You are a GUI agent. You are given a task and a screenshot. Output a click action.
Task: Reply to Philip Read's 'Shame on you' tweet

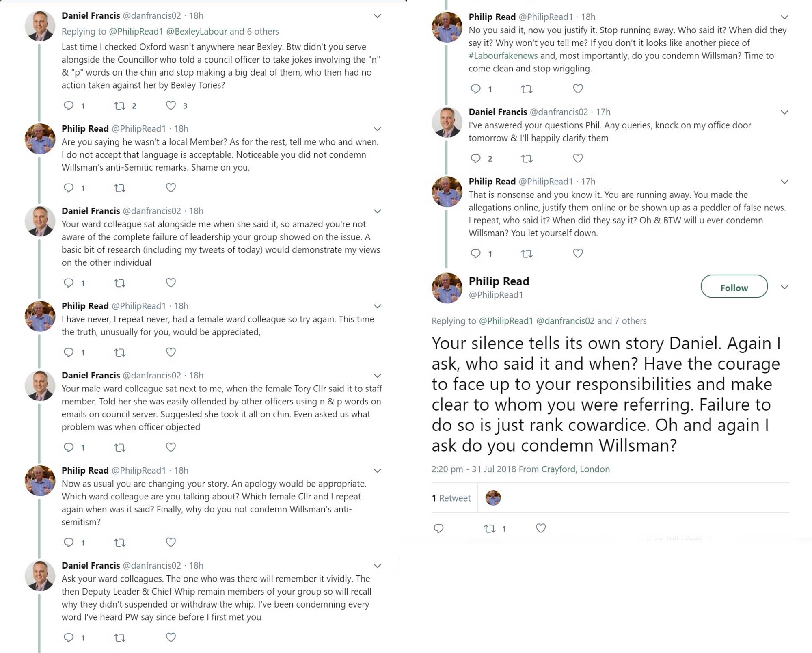click(69, 188)
